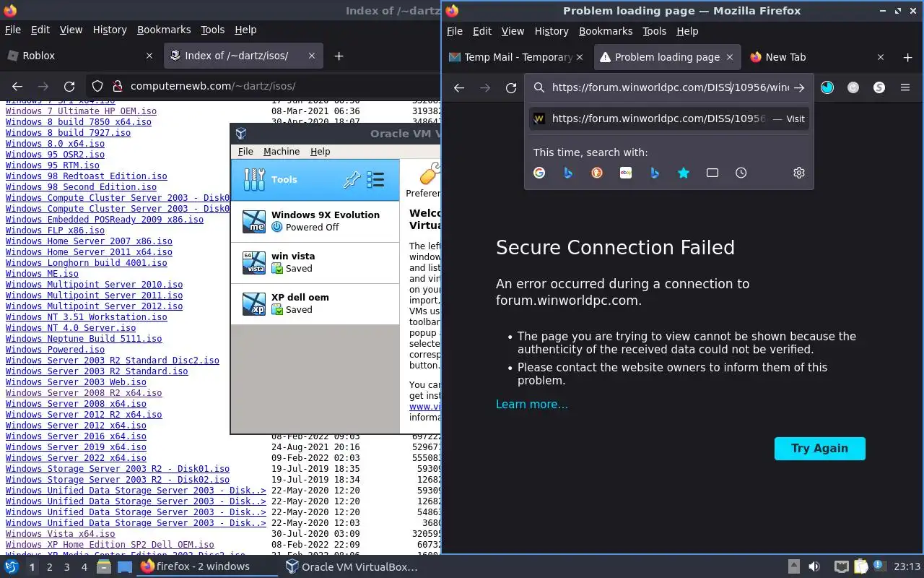Open the History menu in the left Firefox window
Viewport: 924px width, 578px height.
109,30
